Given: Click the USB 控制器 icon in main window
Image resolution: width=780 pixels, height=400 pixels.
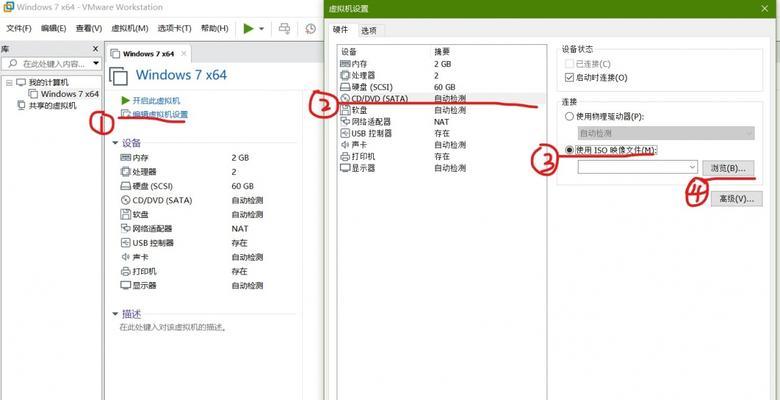Looking at the screenshot, I should 125,243.
